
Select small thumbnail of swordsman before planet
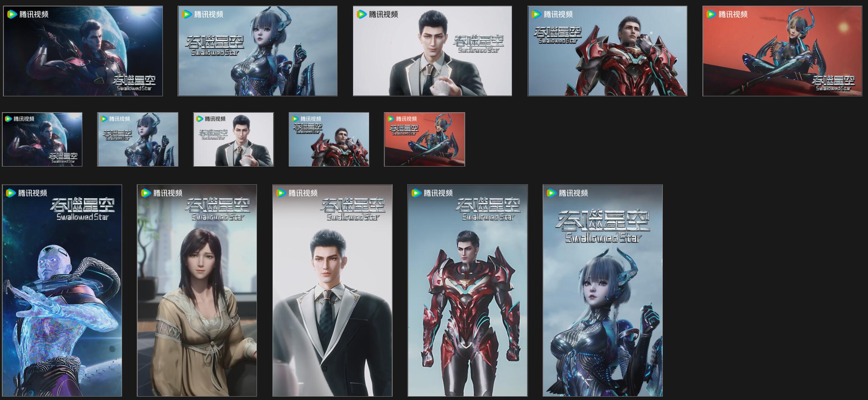(x=42, y=139)
